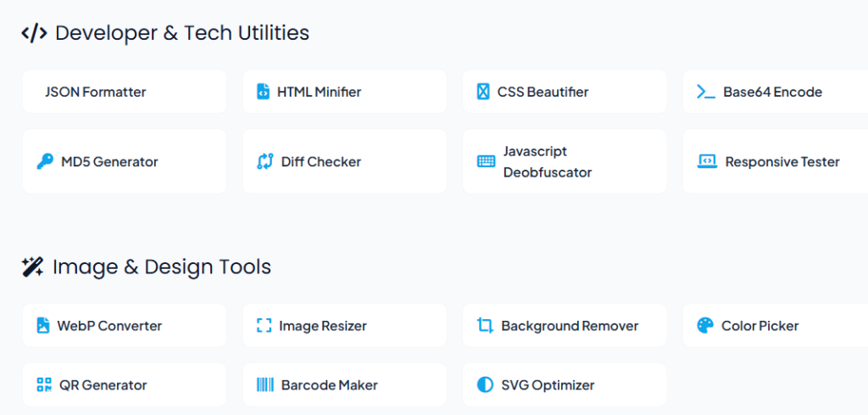Click the Color Picker palette icon
The height and width of the screenshot is (415, 868).
coord(705,325)
